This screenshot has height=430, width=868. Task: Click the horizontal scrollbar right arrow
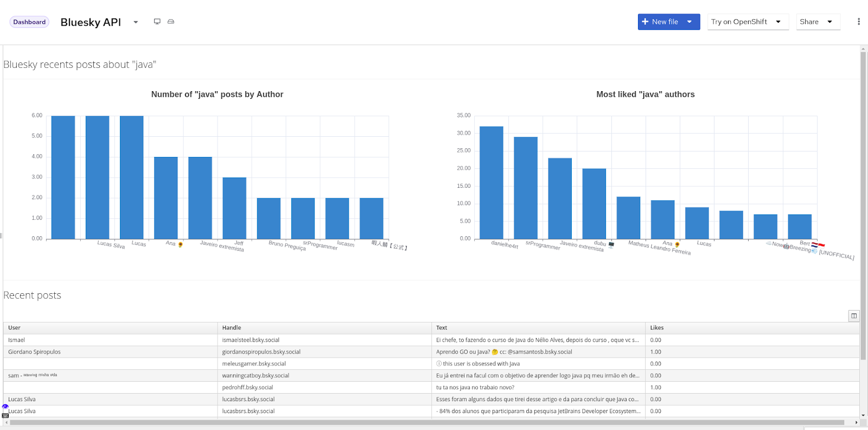(x=857, y=422)
